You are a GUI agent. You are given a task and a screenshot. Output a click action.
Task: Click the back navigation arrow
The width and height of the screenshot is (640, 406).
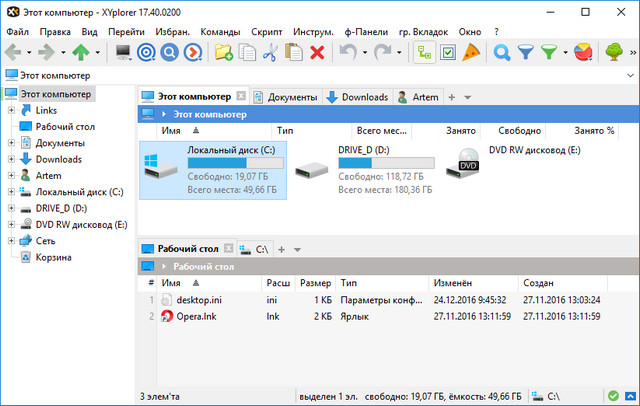pos(17,52)
